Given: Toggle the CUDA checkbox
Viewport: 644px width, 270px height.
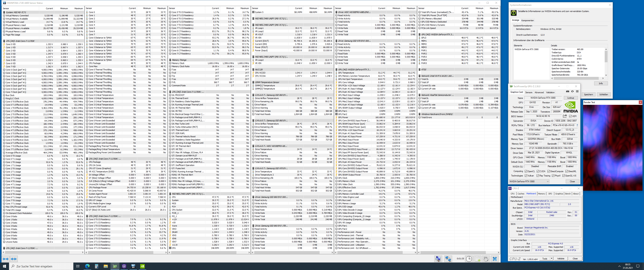Looking at the screenshot, I should (x=538, y=171).
